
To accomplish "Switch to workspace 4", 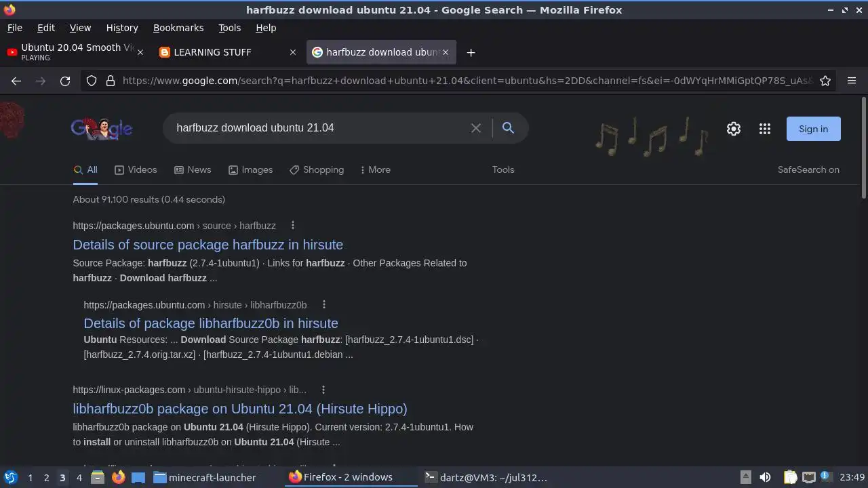I will point(79,478).
